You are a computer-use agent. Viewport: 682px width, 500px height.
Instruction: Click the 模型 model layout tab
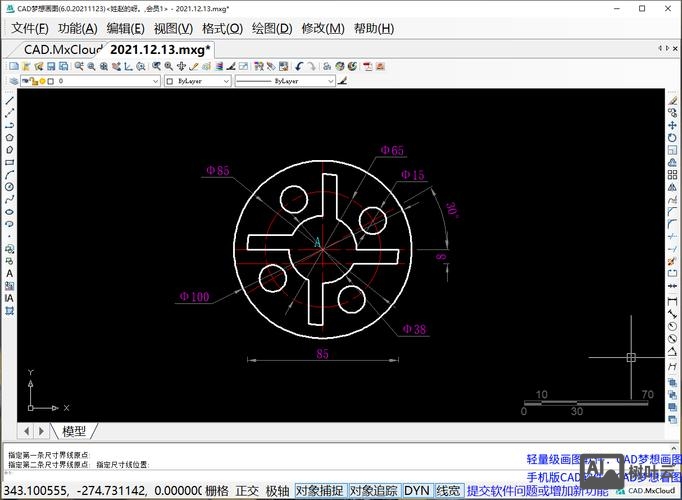point(74,431)
